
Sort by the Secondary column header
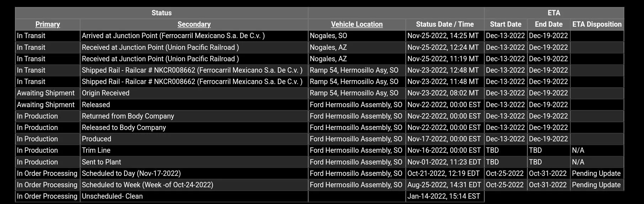click(194, 24)
